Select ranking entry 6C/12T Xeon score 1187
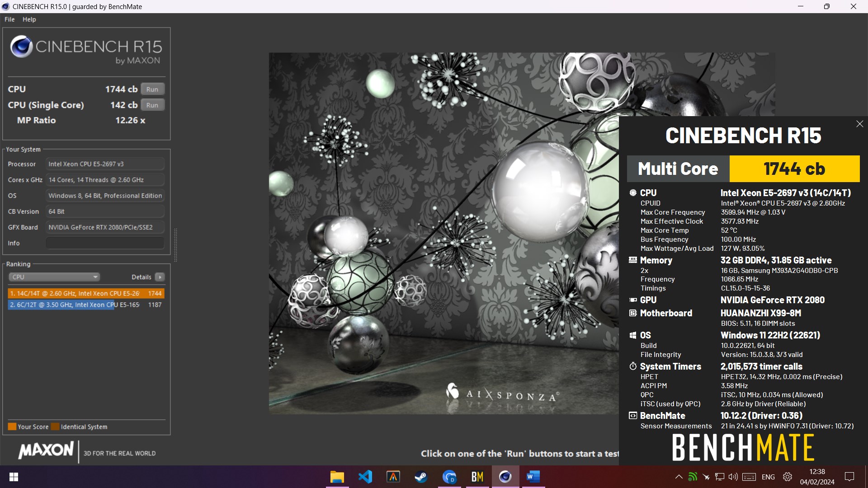Image resolution: width=868 pixels, height=488 pixels. (86, 305)
